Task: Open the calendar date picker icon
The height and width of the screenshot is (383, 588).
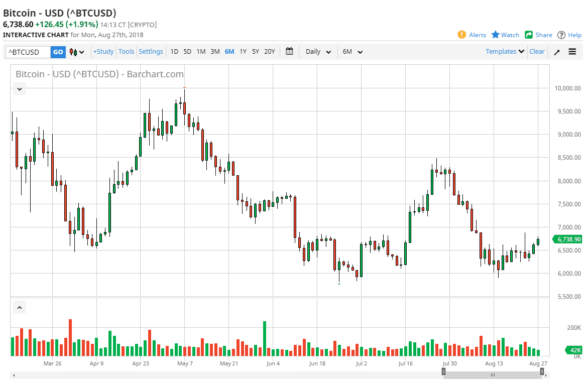Action: coord(289,51)
